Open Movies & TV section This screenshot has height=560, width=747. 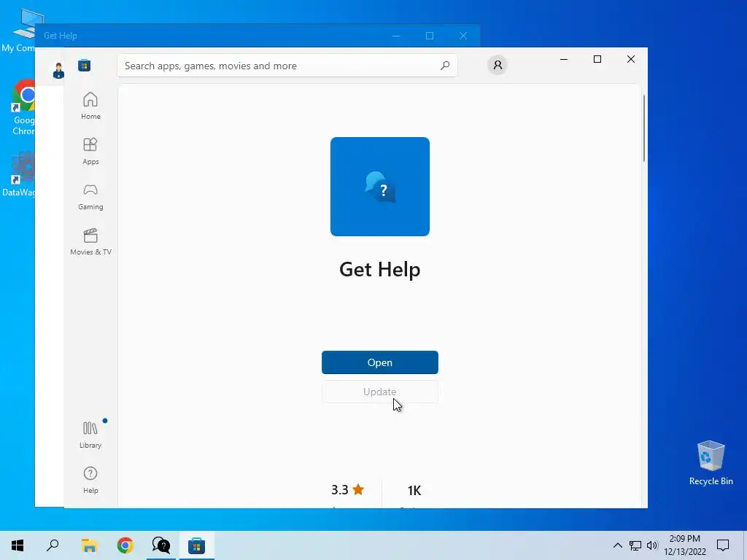90,241
